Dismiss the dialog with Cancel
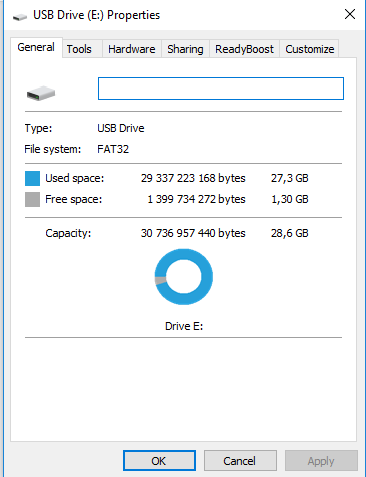 click(240, 461)
